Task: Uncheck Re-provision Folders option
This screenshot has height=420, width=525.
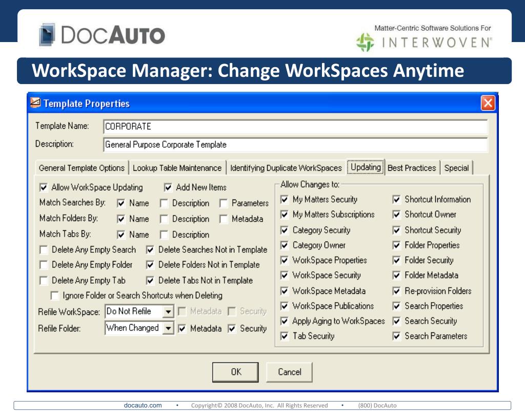Action: (396, 291)
